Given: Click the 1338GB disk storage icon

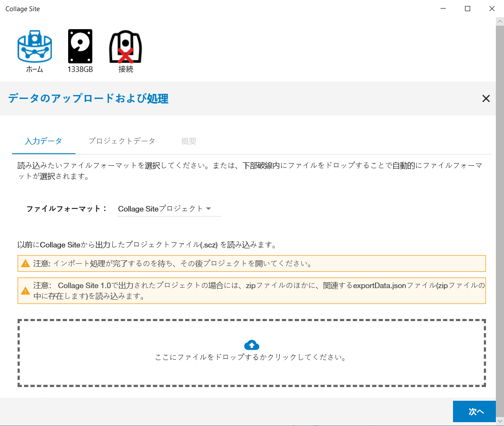Looking at the screenshot, I should [80, 47].
